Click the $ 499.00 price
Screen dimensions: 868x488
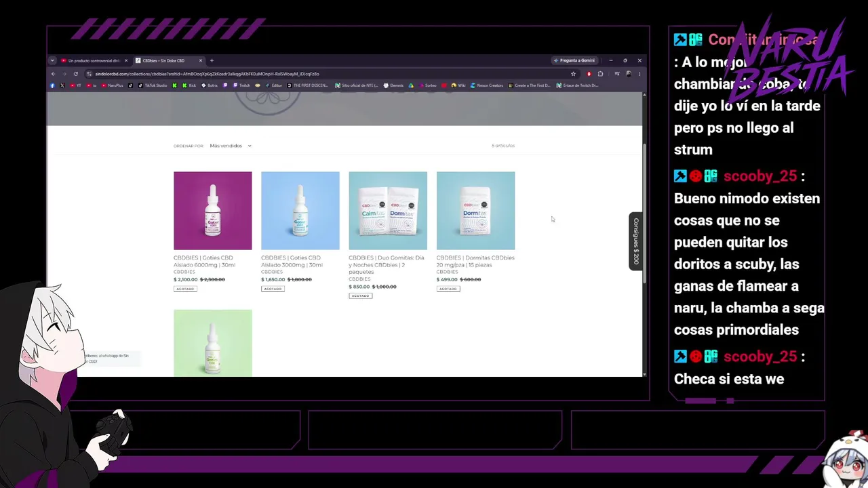pos(447,279)
